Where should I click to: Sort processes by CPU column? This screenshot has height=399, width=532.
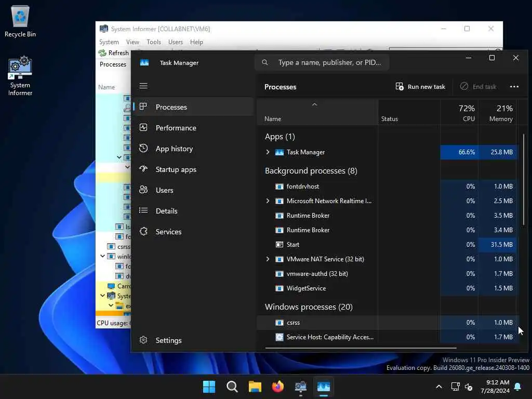(x=459, y=113)
